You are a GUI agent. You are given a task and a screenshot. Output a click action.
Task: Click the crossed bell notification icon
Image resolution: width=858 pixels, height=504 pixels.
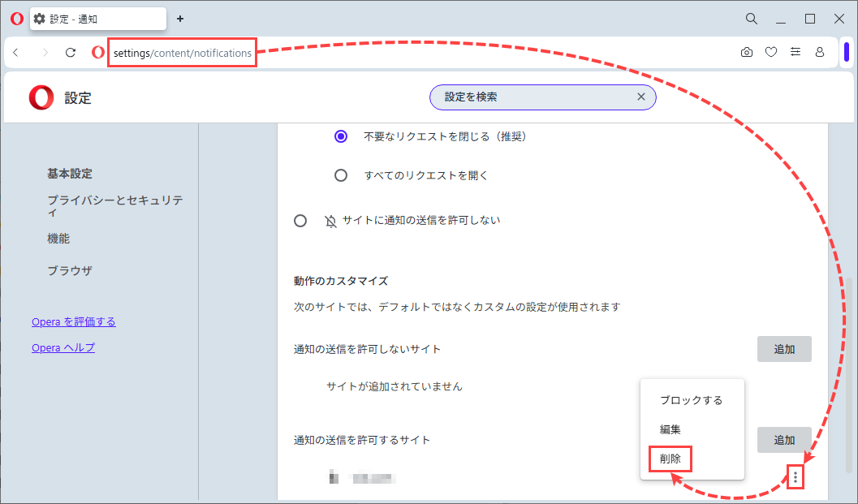click(x=330, y=221)
